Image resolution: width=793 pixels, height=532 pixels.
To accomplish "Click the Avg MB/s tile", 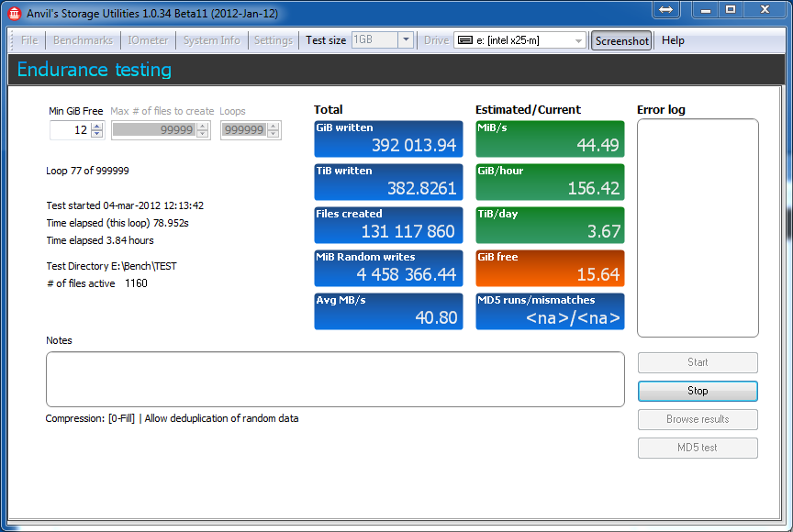I will (x=388, y=311).
